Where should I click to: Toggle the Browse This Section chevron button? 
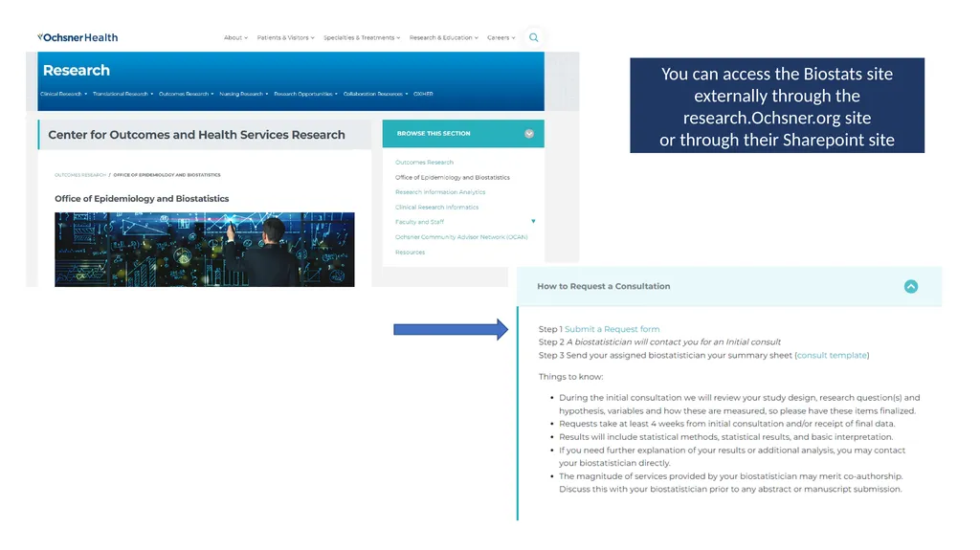[x=528, y=134]
